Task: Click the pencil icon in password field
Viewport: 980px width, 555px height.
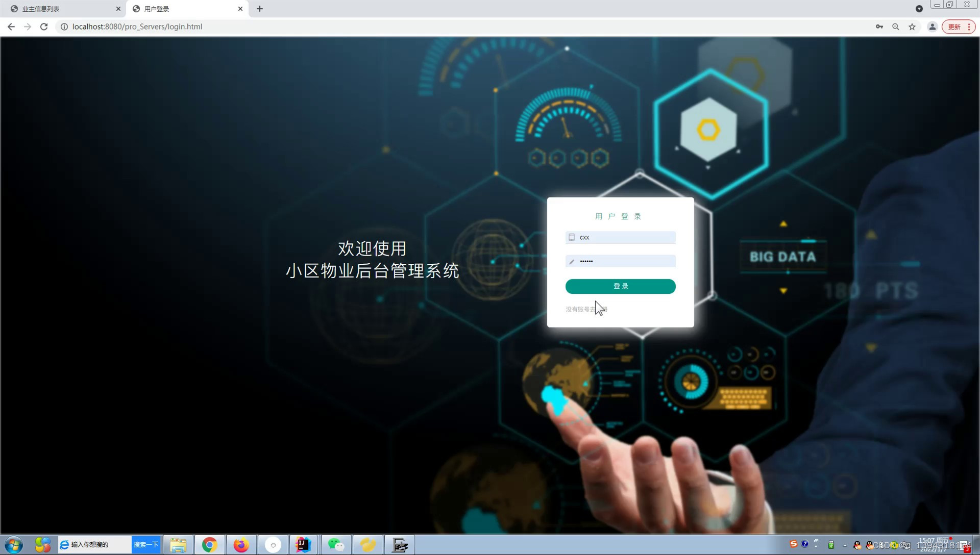Action: (x=572, y=262)
